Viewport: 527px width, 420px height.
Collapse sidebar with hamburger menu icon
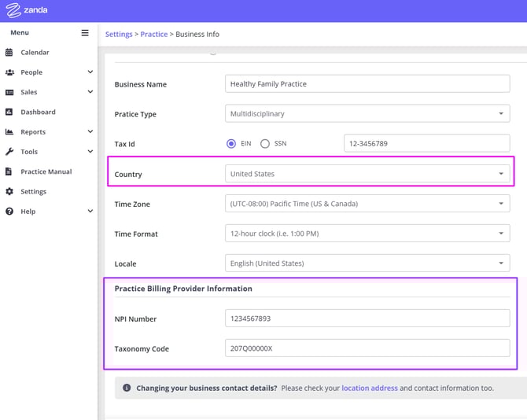(85, 33)
